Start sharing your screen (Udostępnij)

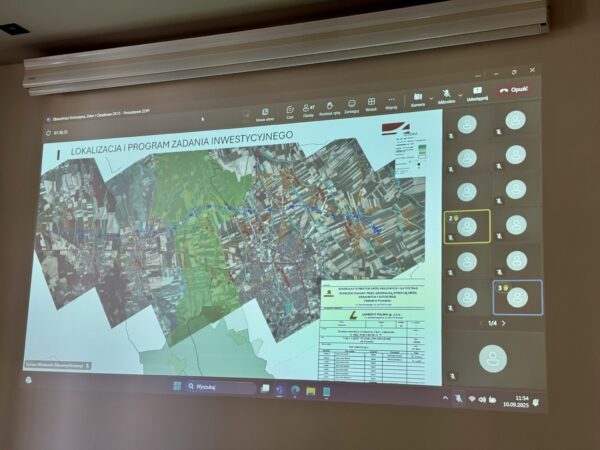coord(477,92)
